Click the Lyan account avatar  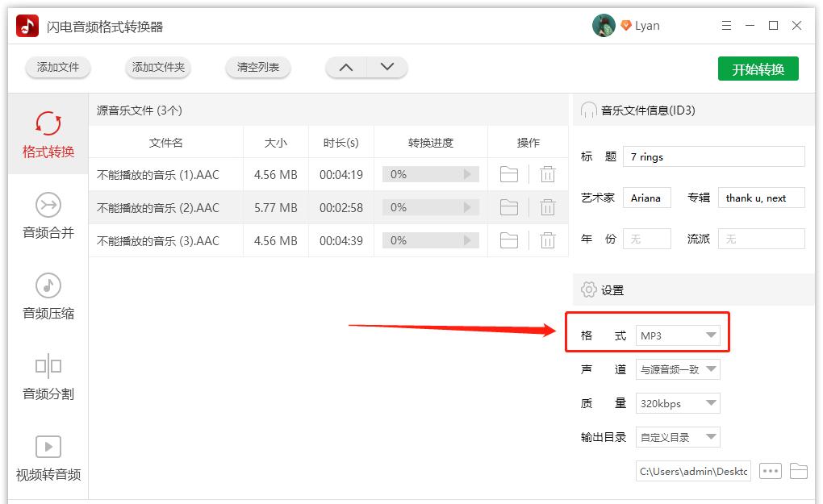(x=603, y=25)
